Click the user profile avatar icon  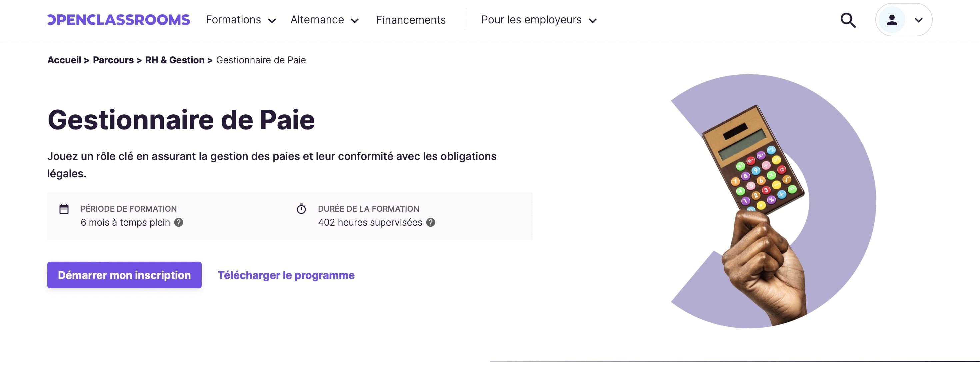pos(892,20)
